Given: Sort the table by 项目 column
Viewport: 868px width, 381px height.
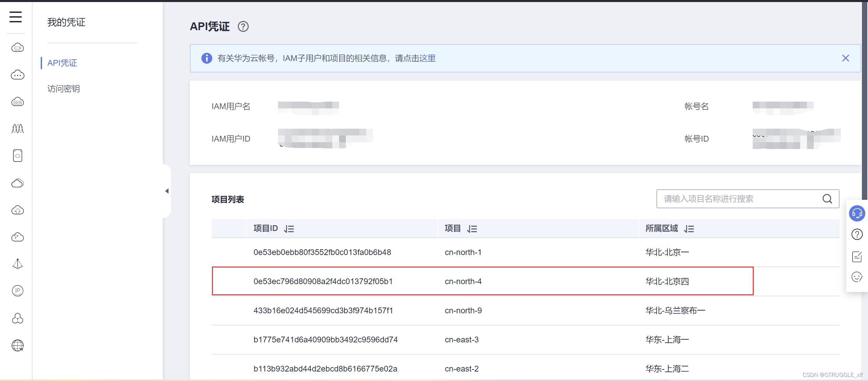Looking at the screenshot, I should pos(472,229).
